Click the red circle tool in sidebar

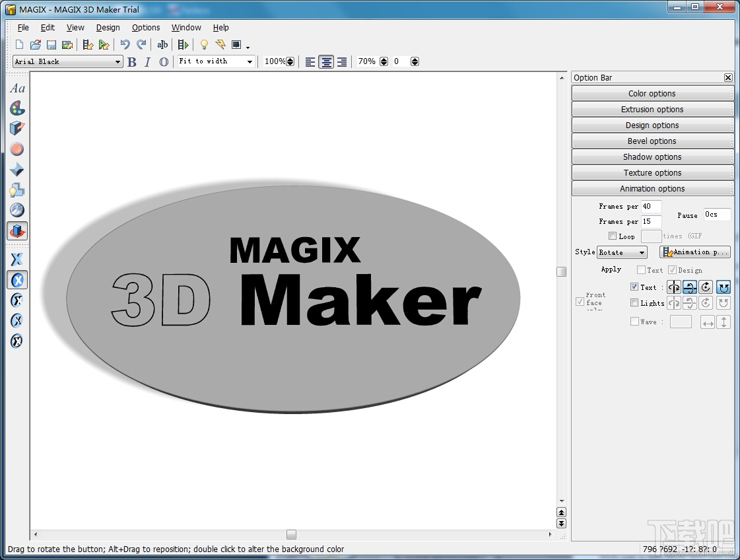point(17,149)
